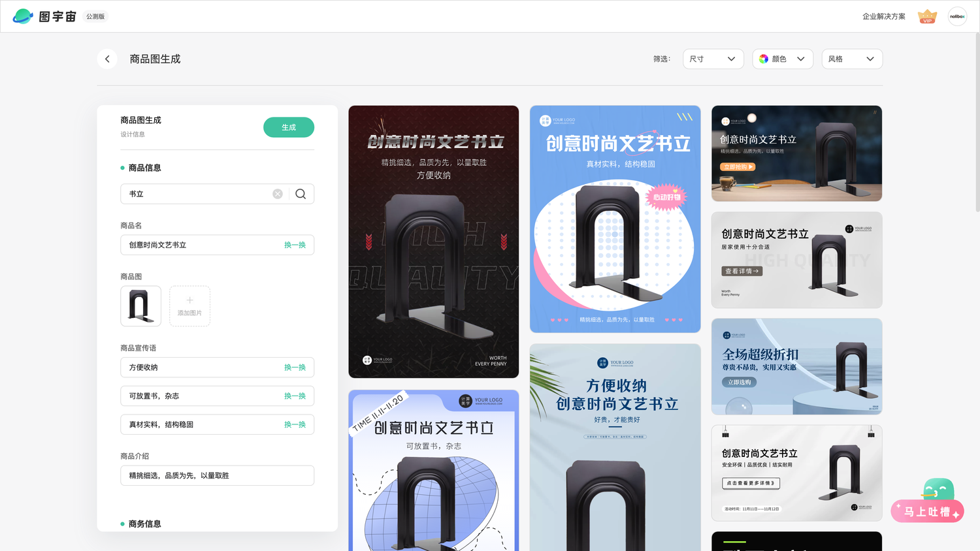This screenshot has width=980, height=551.
Task: Open the 方便收纳 leaf poster template
Action: click(x=615, y=447)
